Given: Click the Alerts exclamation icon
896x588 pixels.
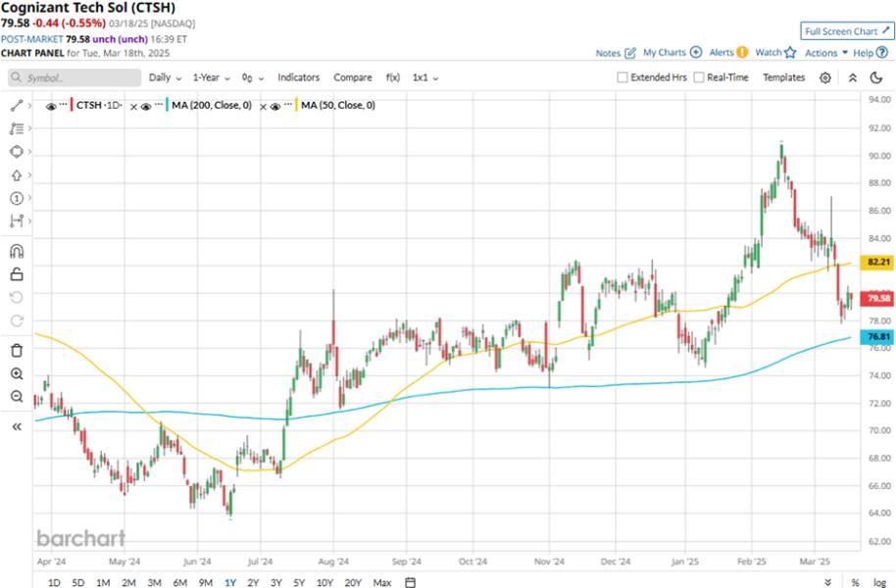Looking at the screenshot, I should click(x=742, y=52).
